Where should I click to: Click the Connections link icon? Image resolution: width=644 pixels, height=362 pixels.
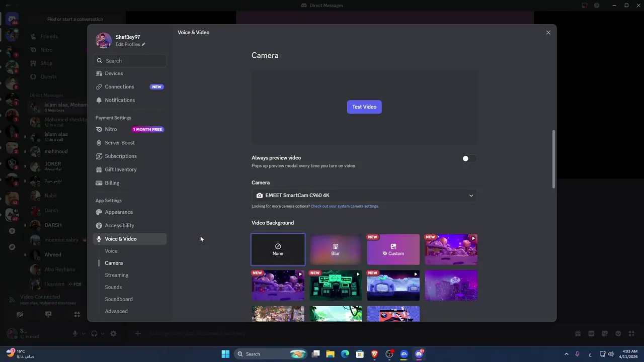(x=99, y=86)
